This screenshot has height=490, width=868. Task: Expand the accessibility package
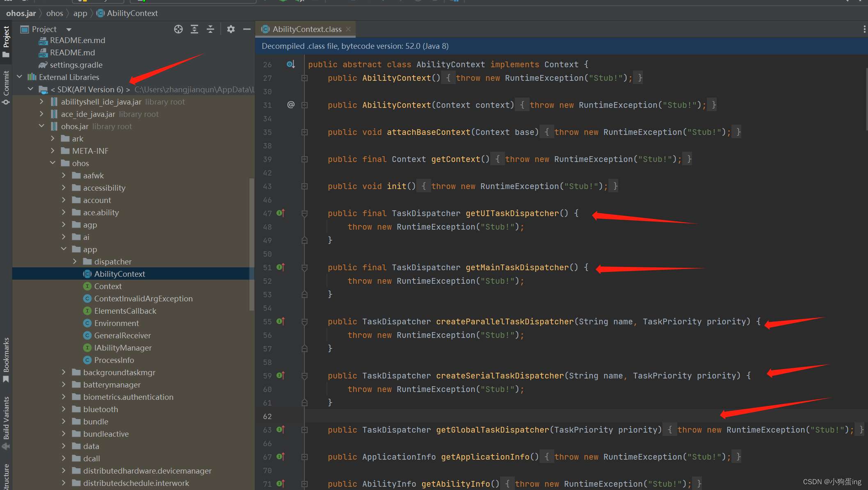pyautogui.click(x=64, y=187)
